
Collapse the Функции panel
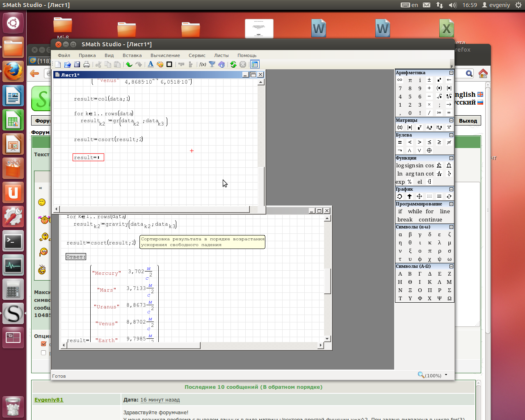point(451,158)
